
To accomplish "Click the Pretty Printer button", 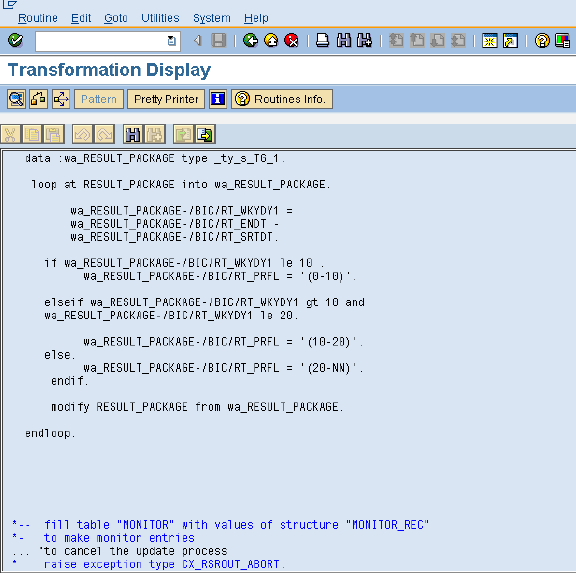I will (166, 99).
